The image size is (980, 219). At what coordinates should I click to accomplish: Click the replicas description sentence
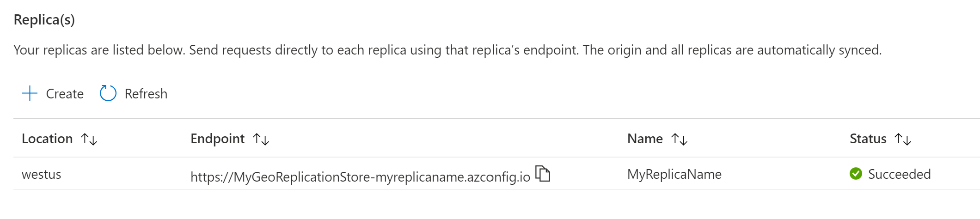pyautogui.click(x=447, y=50)
